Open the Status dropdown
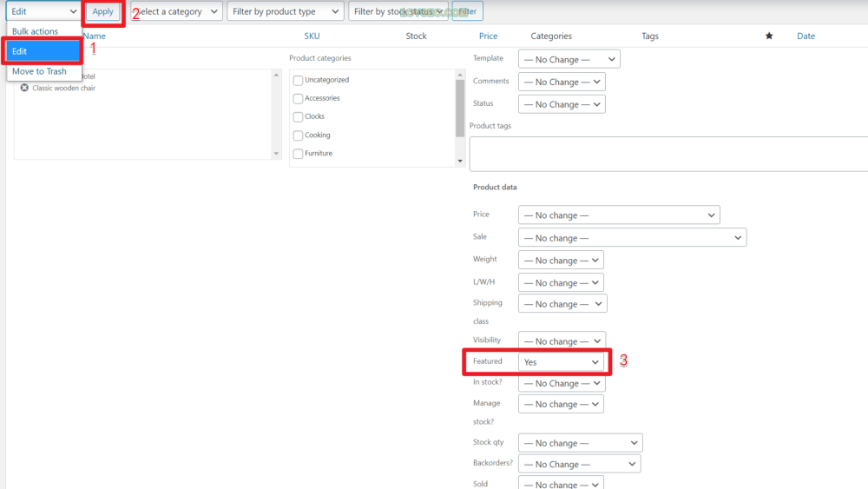This screenshot has width=868, height=489. [x=562, y=104]
